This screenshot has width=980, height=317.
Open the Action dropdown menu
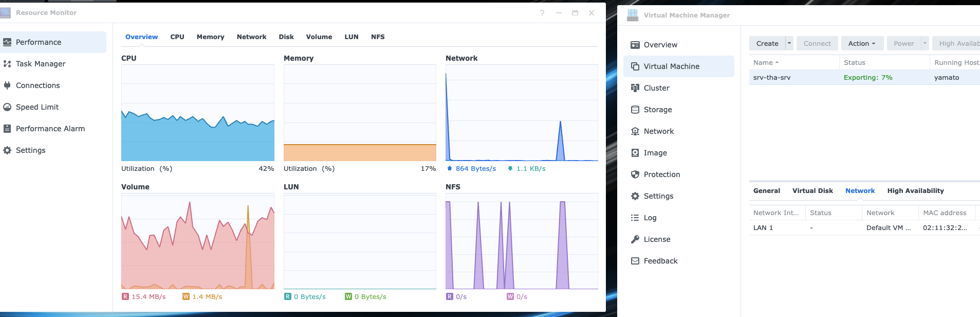pyautogui.click(x=862, y=43)
